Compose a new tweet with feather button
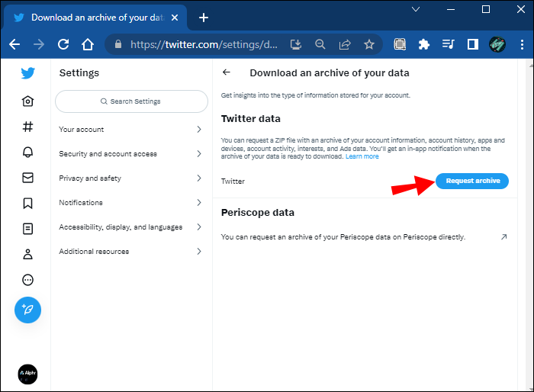The width and height of the screenshot is (534, 392). pyautogui.click(x=28, y=310)
